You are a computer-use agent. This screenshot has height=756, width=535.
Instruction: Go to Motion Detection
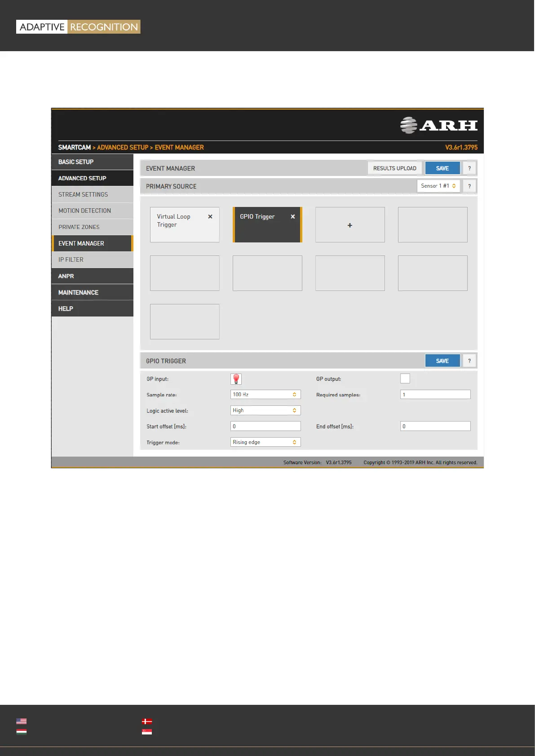(93, 211)
